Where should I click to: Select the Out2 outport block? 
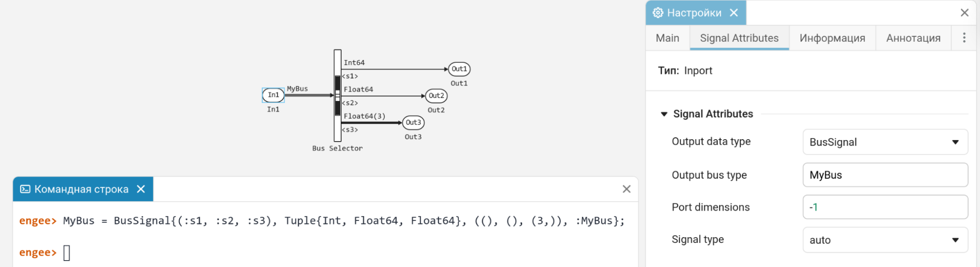[436, 96]
